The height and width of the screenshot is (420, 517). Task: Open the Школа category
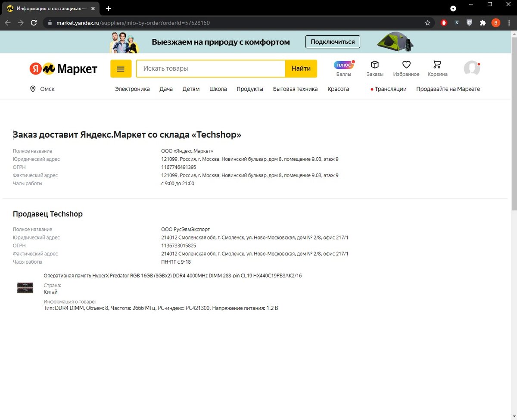(218, 89)
